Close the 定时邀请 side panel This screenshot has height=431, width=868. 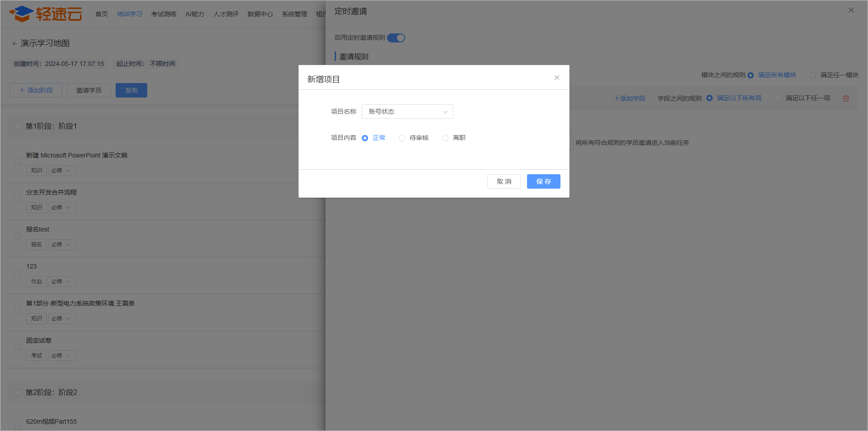coord(852,10)
